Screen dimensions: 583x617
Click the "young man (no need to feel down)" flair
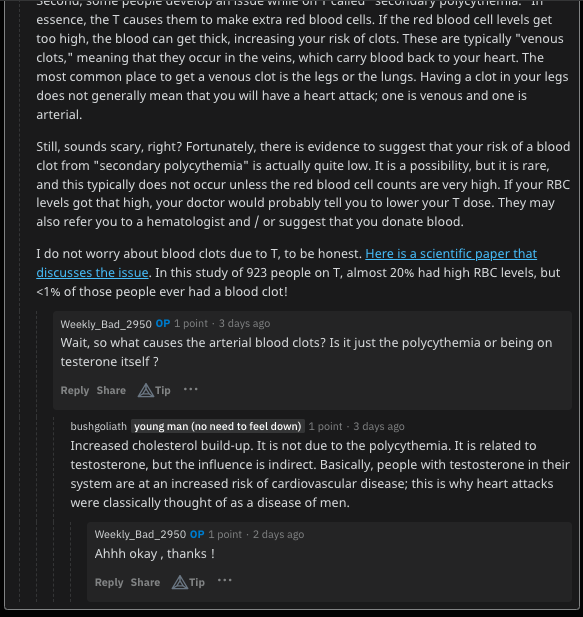tap(218, 427)
